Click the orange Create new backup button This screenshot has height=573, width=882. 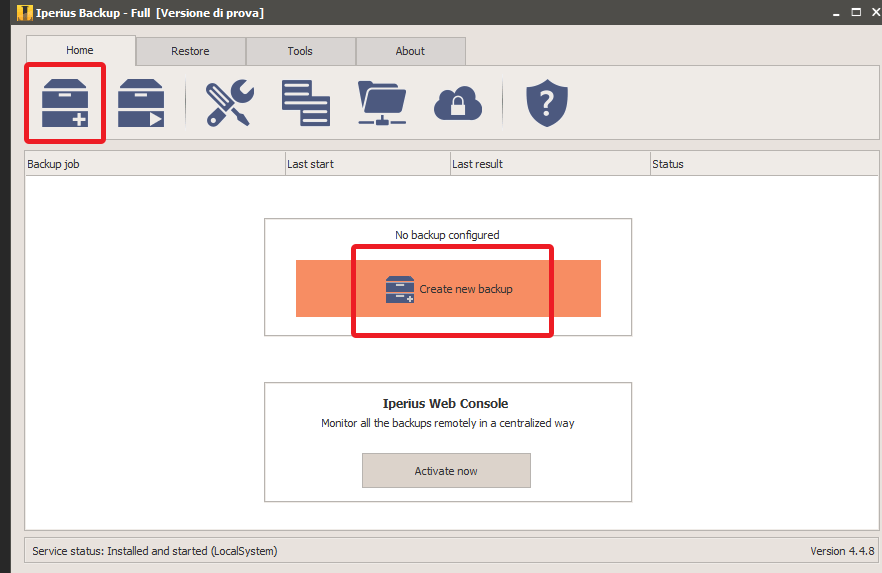[448, 288]
